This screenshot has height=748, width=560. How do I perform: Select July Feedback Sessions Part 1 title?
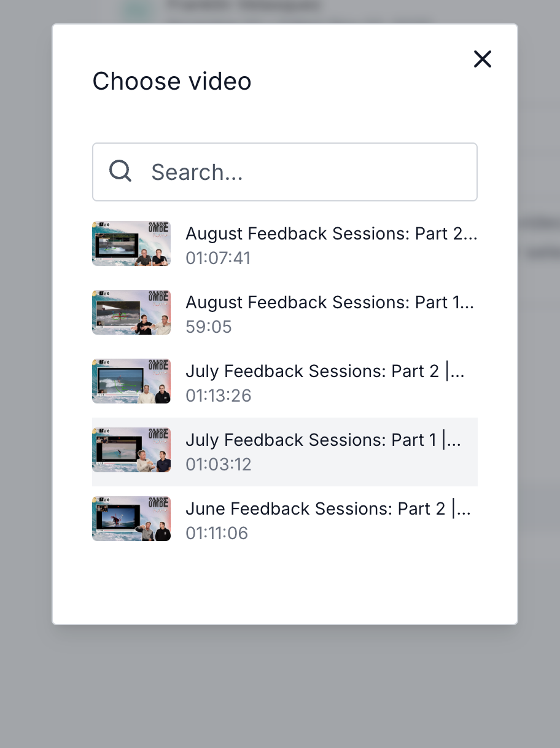point(323,440)
